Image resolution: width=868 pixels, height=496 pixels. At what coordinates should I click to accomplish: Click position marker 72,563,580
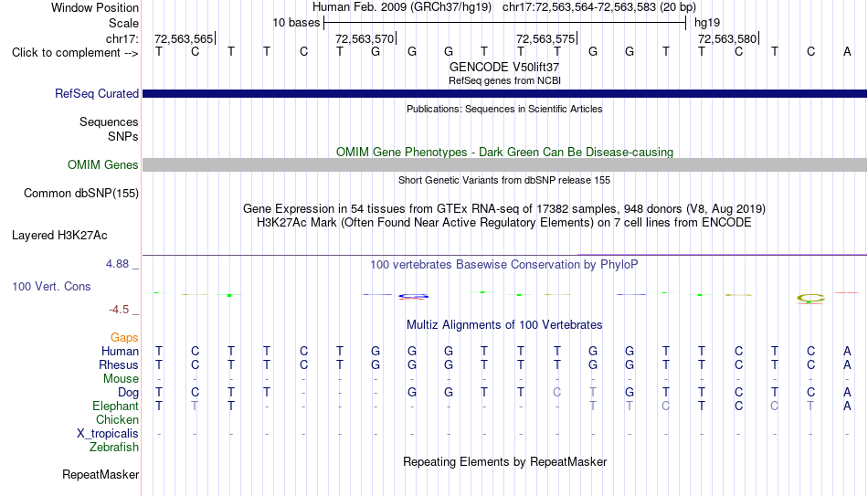coord(727,38)
